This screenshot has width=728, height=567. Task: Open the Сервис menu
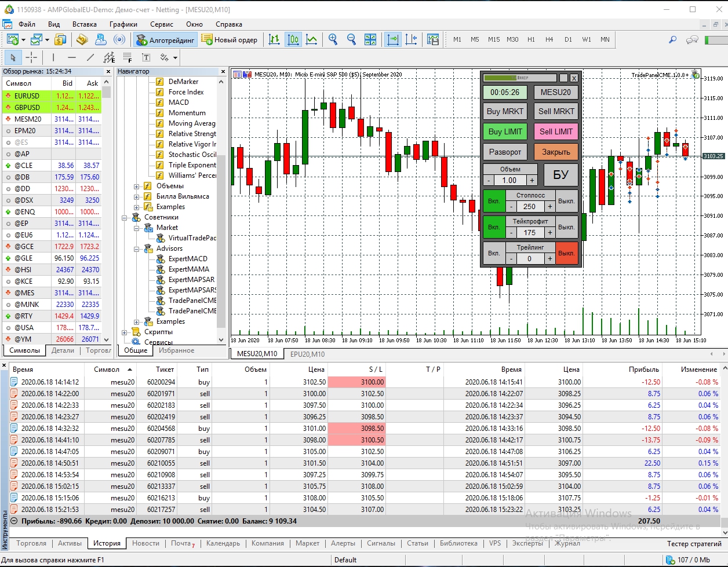click(x=162, y=24)
